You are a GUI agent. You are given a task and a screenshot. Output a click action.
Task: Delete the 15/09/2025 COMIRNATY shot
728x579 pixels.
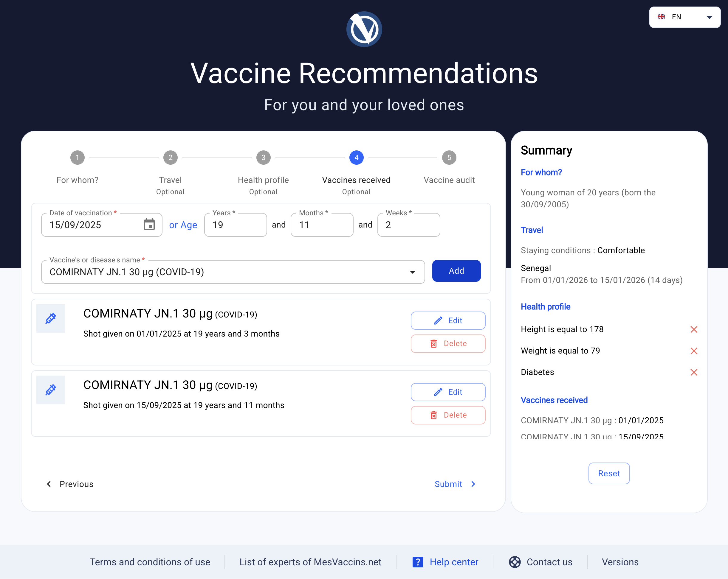pos(448,415)
